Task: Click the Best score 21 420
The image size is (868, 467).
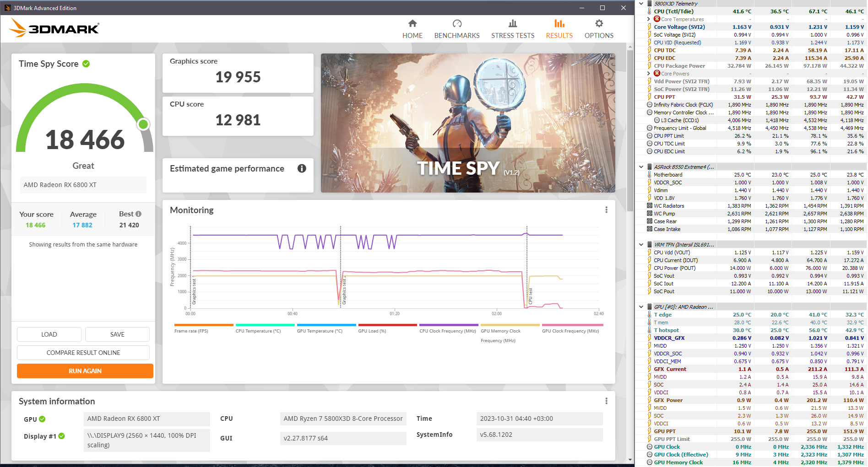Action: coord(129,225)
